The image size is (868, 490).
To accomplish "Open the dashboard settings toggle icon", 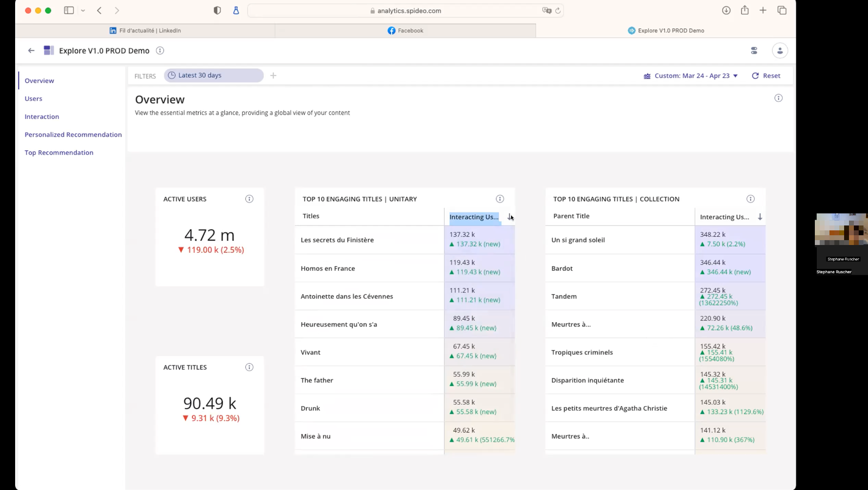I will pos(754,50).
